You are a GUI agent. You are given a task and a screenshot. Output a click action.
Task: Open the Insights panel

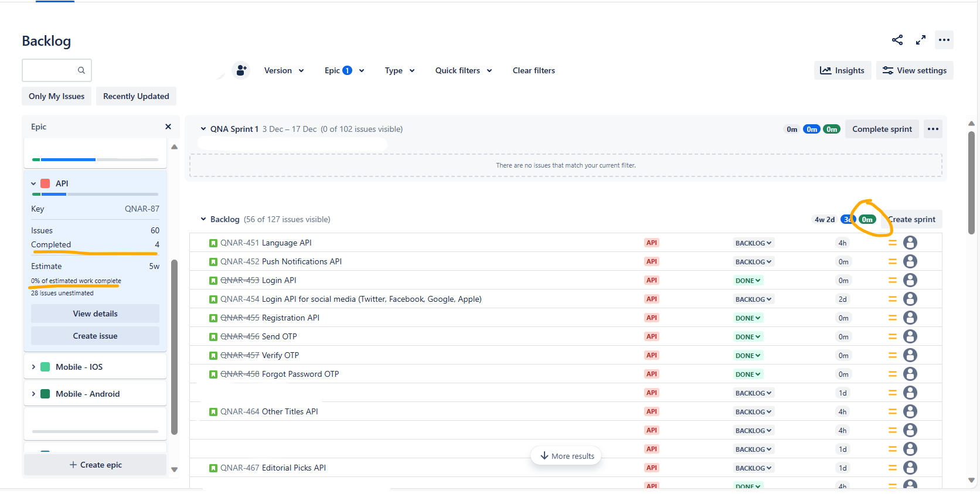click(842, 70)
